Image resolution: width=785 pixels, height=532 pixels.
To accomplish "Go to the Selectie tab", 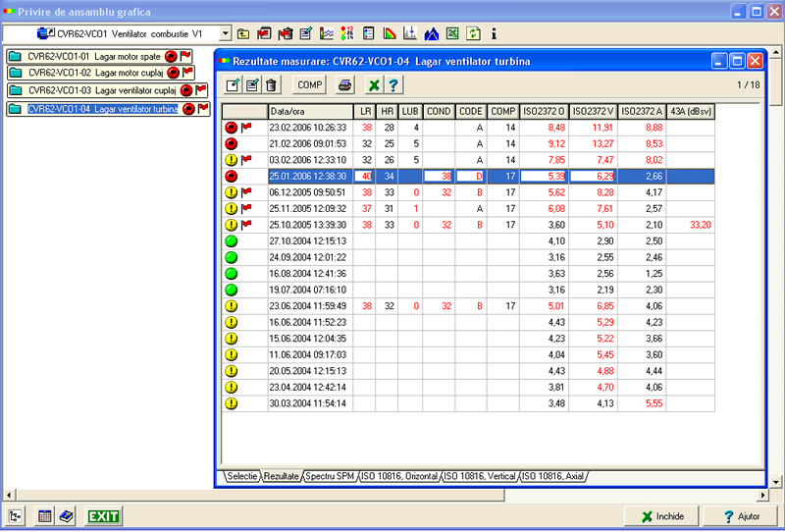I will tap(241, 476).
